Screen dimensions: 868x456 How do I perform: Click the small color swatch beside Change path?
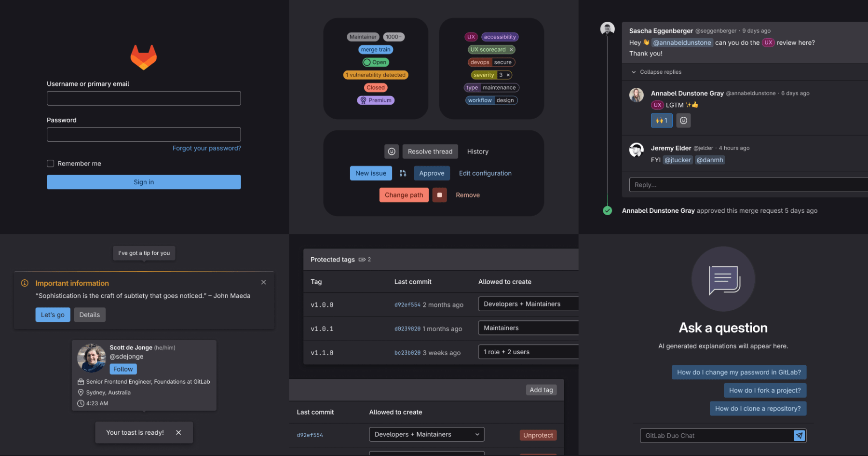pos(439,194)
